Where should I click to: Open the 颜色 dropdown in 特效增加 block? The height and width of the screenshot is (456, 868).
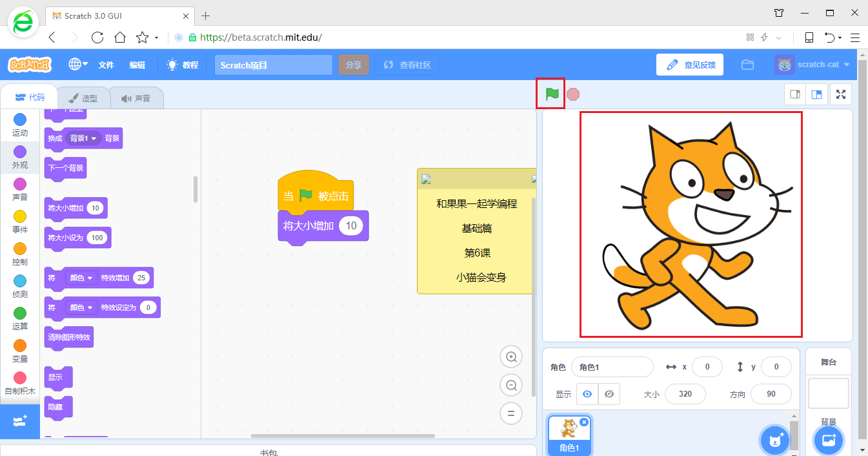(81, 278)
